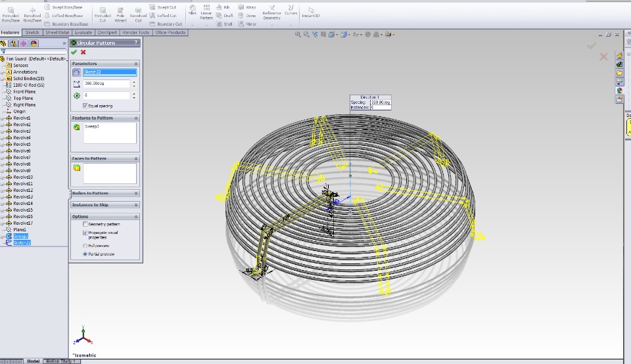
Task: Select Revolve10 in the feature tree
Action: 23,177
